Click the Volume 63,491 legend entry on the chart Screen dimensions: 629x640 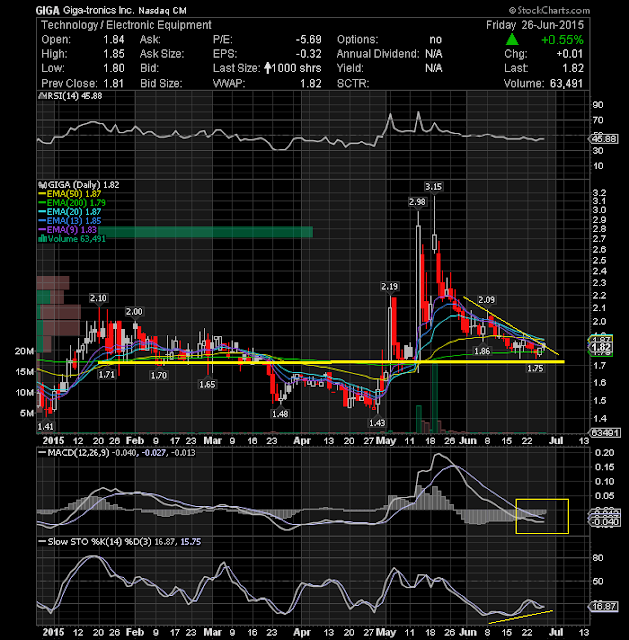coord(72,239)
